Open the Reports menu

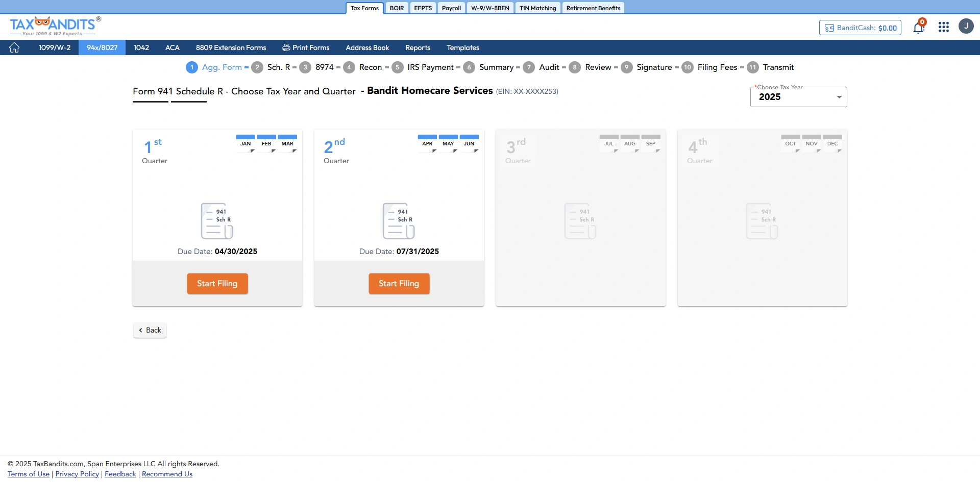[418, 47]
